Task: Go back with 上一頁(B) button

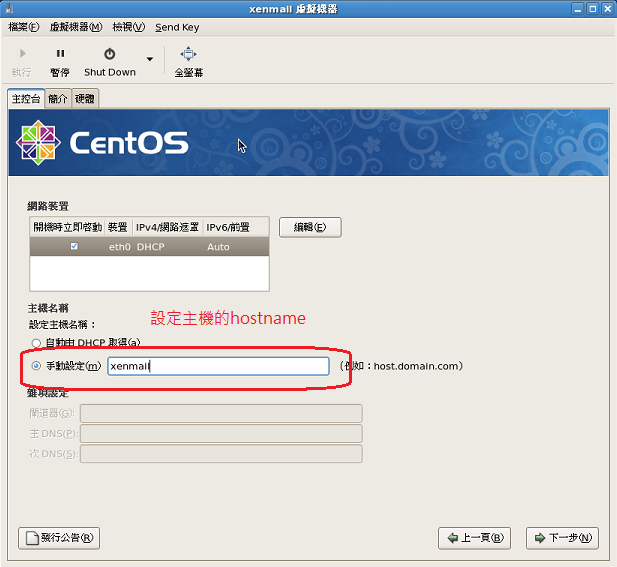Action: coord(474,538)
